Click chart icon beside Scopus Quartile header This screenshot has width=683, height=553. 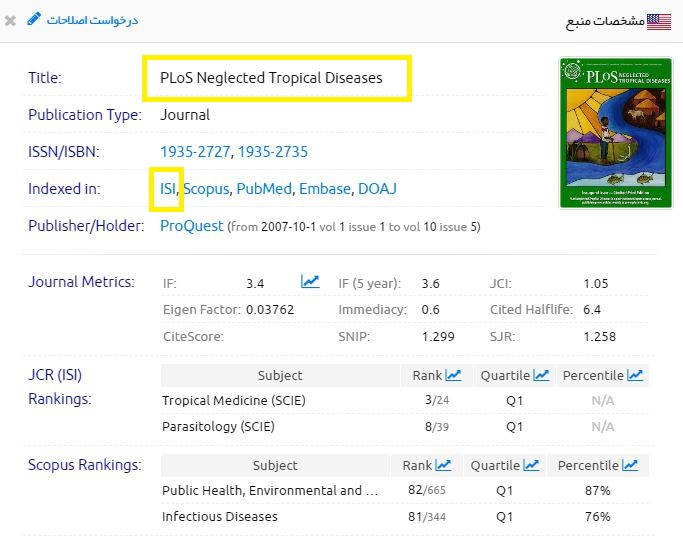531,465
